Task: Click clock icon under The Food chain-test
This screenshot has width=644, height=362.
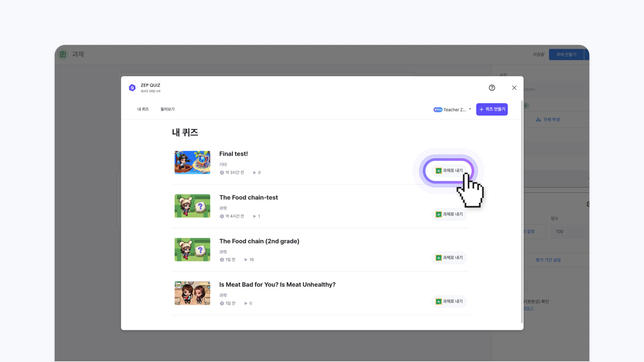Action: (x=222, y=216)
